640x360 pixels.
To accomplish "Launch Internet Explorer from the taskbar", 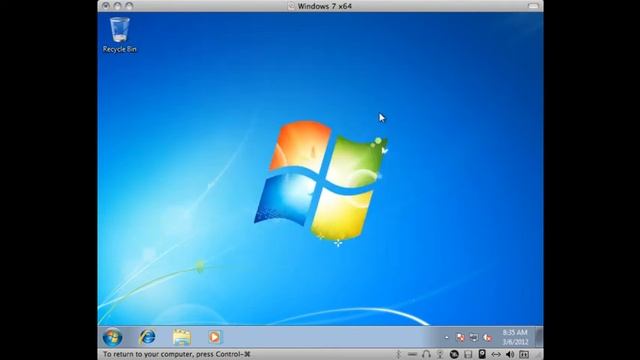I will (x=147, y=337).
